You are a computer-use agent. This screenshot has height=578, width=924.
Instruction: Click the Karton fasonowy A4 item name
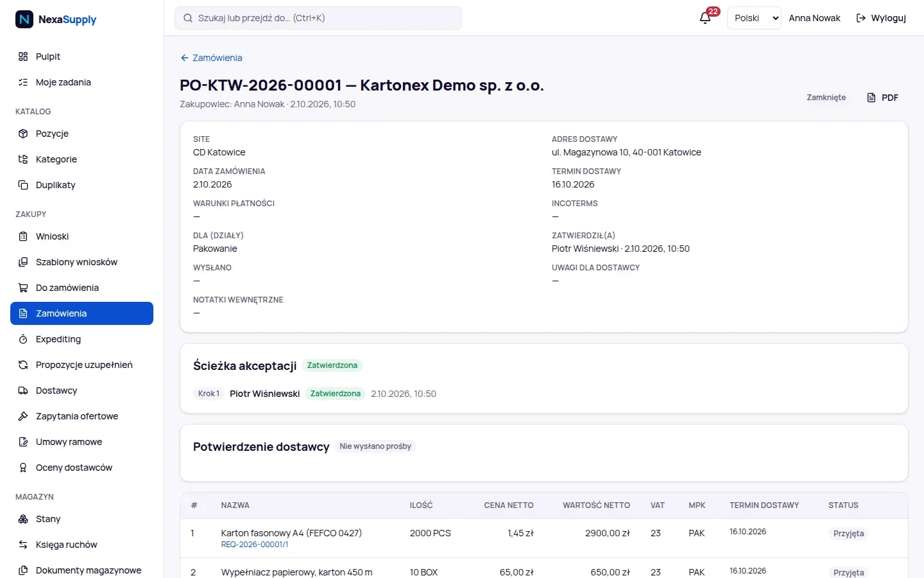click(x=291, y=533)
